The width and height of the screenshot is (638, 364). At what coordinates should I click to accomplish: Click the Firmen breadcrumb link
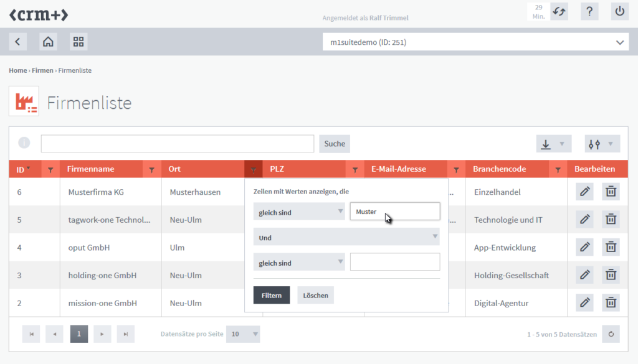(42, 70)
